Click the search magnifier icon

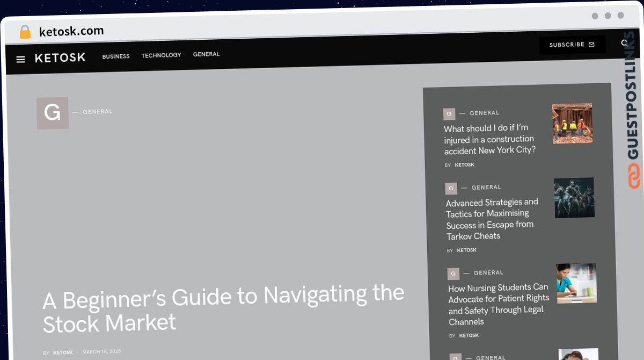(x=625, y=43)
